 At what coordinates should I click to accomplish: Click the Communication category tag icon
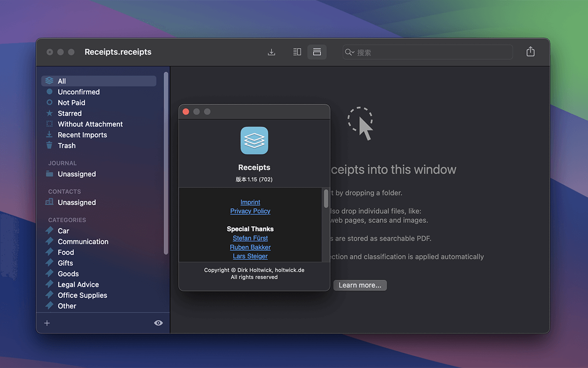49,241
